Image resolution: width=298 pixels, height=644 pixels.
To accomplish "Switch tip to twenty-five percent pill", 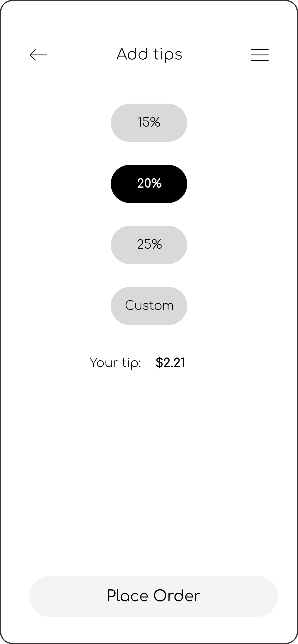I will [x=149, y=245].
